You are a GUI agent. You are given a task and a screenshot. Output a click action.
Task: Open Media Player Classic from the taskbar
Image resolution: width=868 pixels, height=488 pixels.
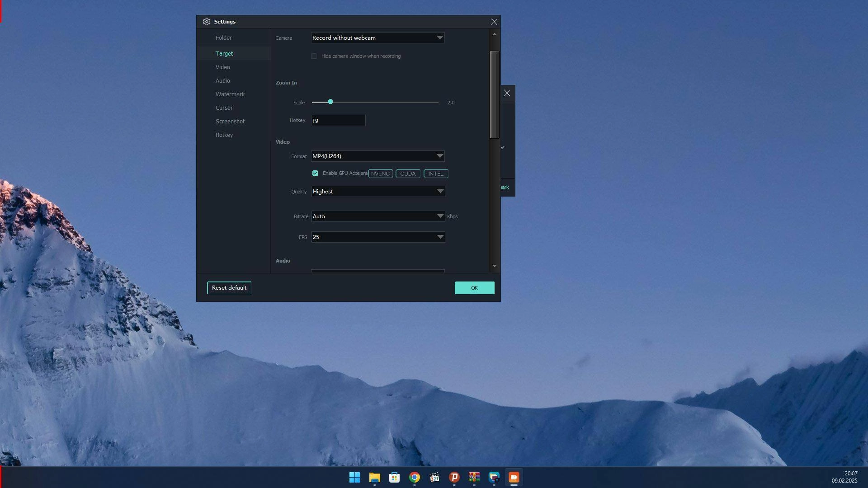[434, 477]
